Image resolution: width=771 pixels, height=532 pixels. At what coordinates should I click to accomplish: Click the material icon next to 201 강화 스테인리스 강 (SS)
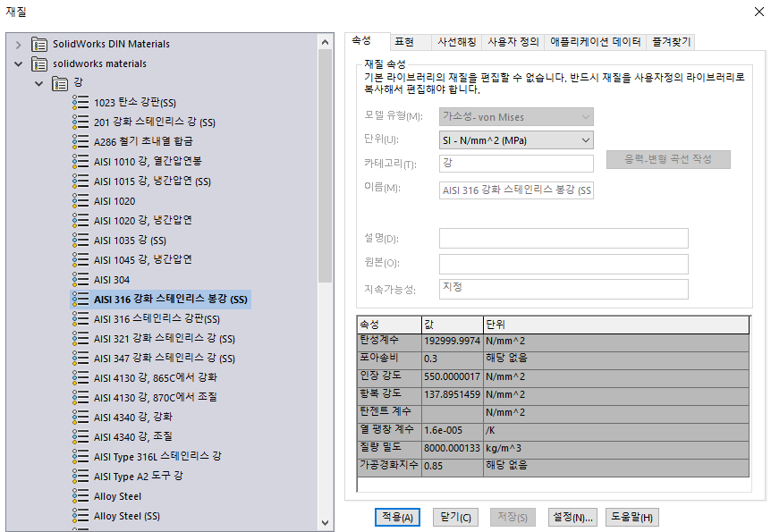(80, 122)
